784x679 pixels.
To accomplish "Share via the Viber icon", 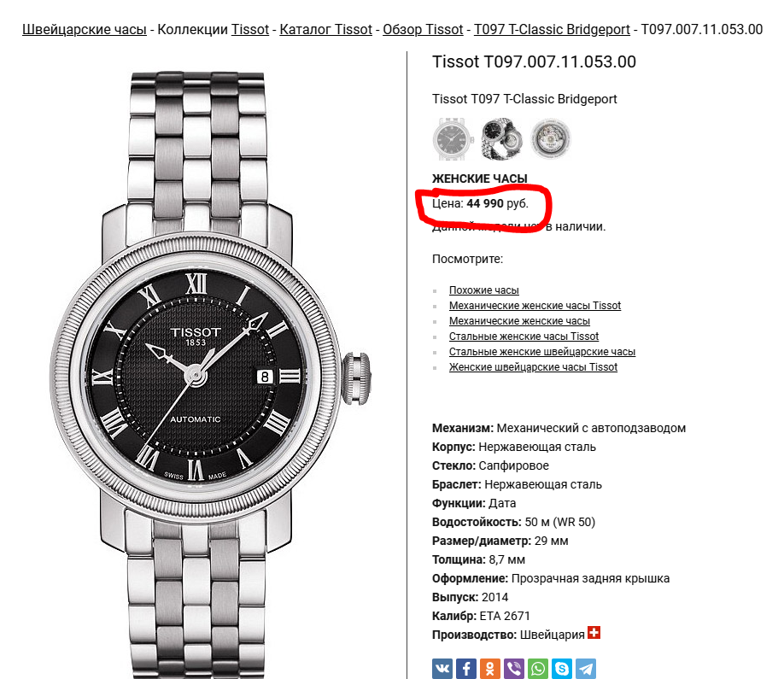I will click(x=514, y=669).
